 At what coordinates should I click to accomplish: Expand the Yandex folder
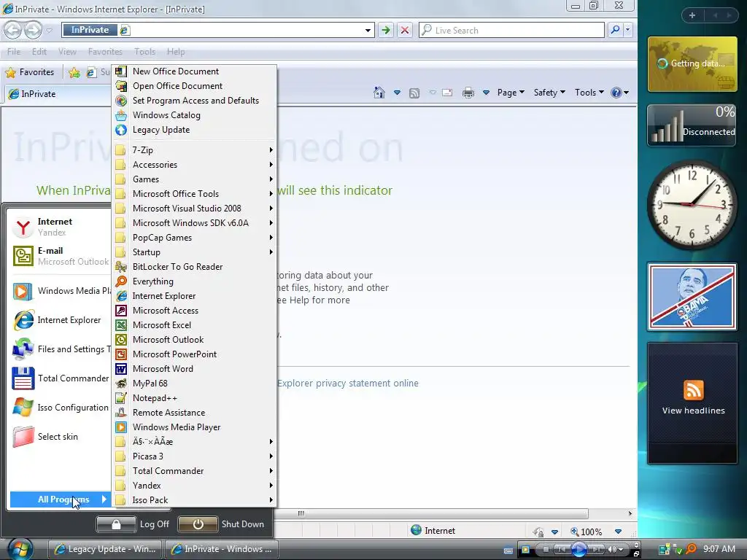pos(194,486)
